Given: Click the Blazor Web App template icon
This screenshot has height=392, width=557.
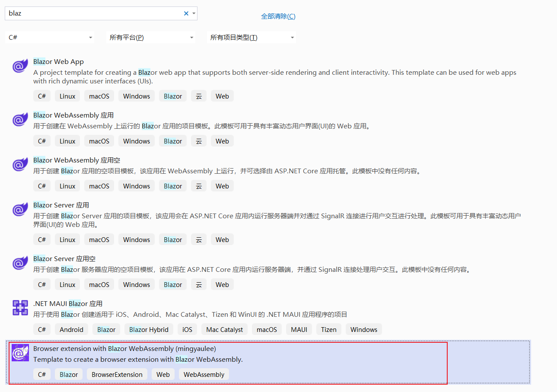Looking at the screenshot, I should pyautogui.click(x=20, y=66).
